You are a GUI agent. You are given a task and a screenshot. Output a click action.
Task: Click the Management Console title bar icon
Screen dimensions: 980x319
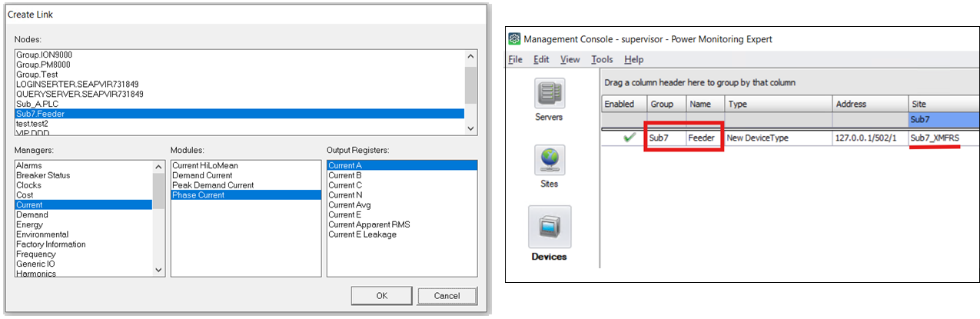[x=514, y=39]
